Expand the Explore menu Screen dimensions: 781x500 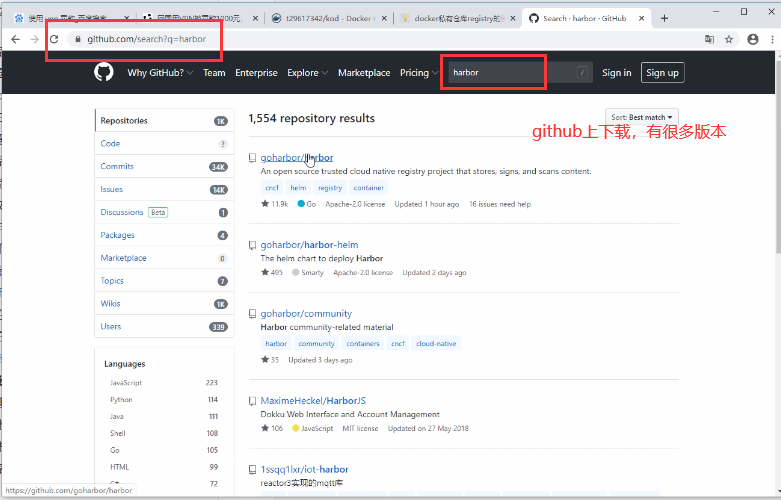pyautogui.click(x=307, y=73)
